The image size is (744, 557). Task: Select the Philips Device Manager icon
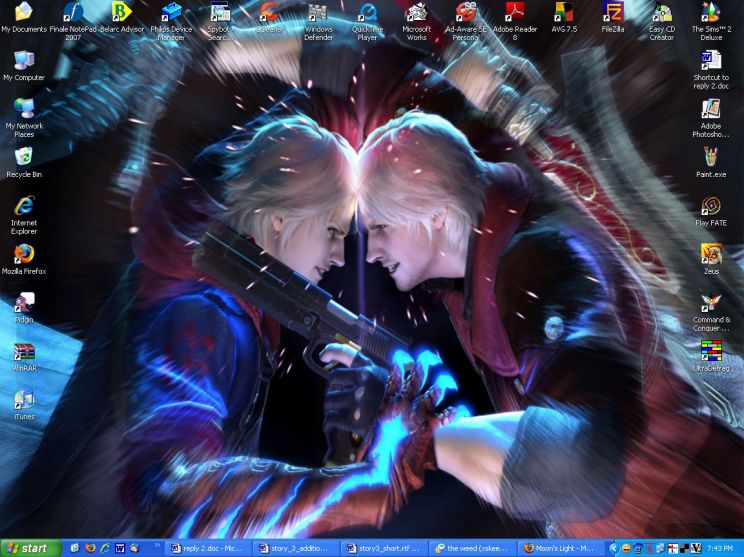171,20
